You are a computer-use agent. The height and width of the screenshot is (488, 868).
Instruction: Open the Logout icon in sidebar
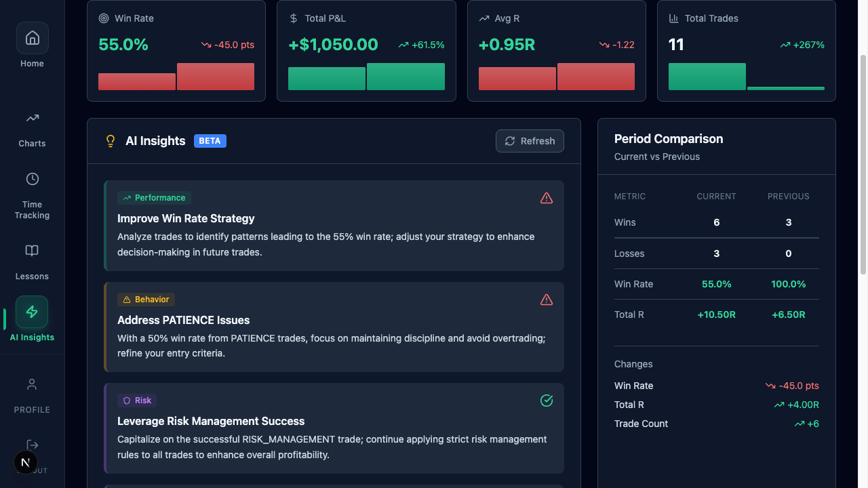click(32, 445)
